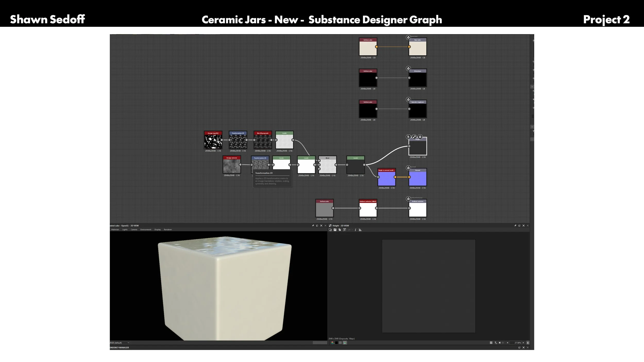Click the cube badge on Ambient occlusion output node
The image size is (644, 362).
click(x=408, y=199)
